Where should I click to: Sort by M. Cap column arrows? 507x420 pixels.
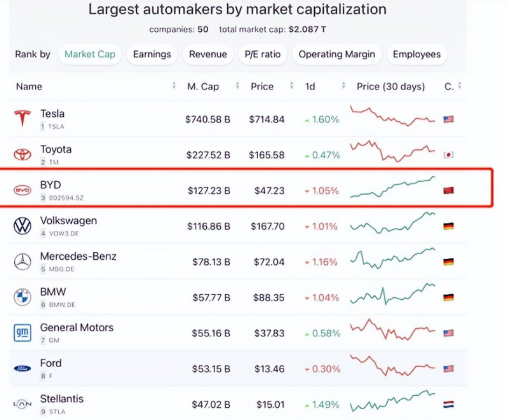[x=238, y=86]
